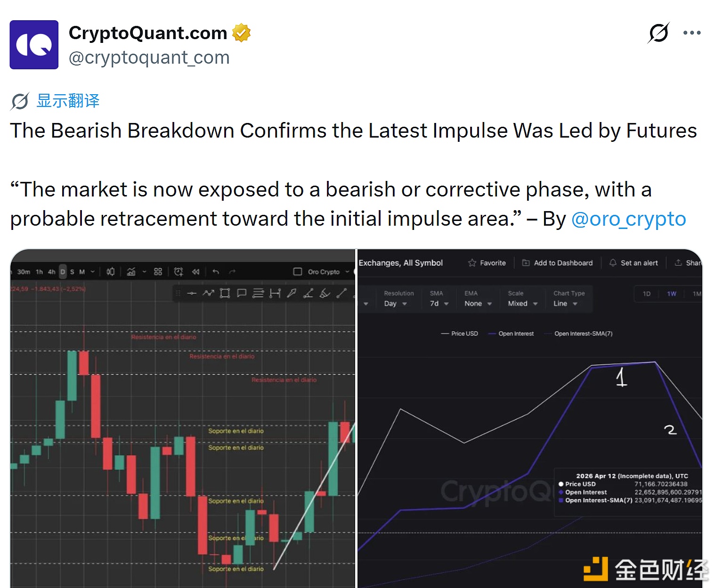This screenshot has height=588, width=715.
Task: Open the candlestick chart style icon
Action: point(111,272)
